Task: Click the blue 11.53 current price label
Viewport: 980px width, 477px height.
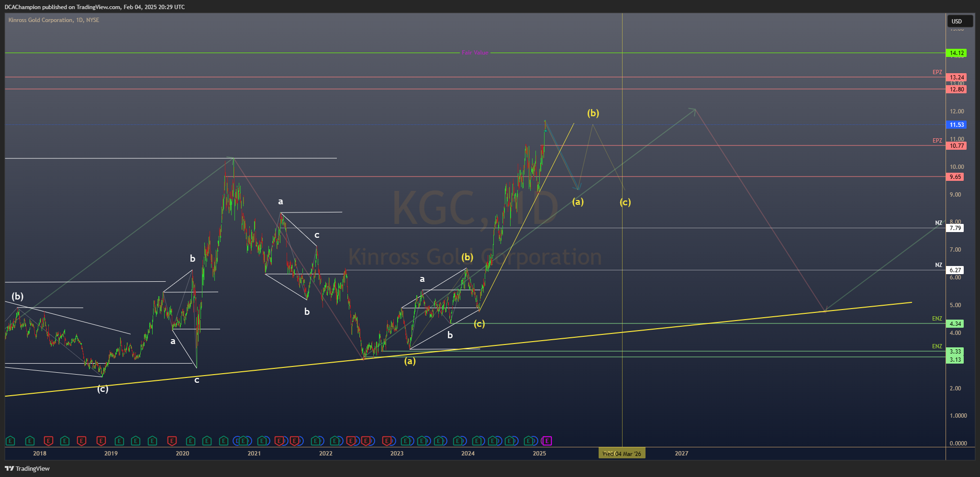Action: point(957,125)
